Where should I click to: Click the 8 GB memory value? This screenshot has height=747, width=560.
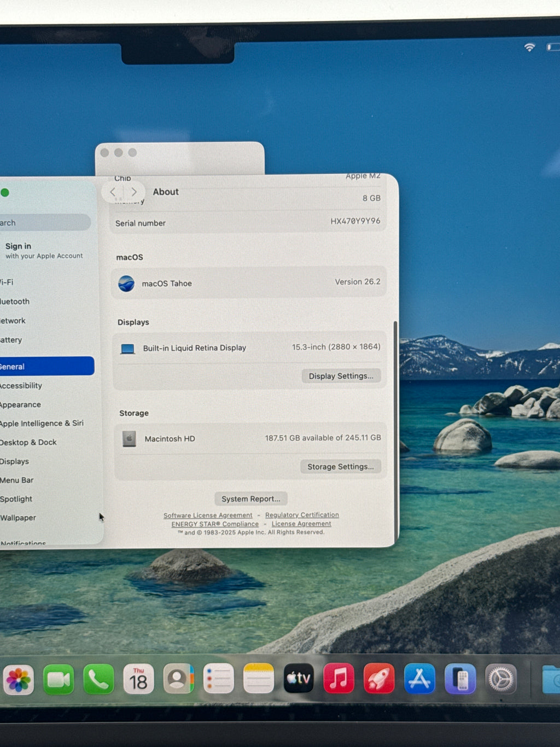[371, 198]
